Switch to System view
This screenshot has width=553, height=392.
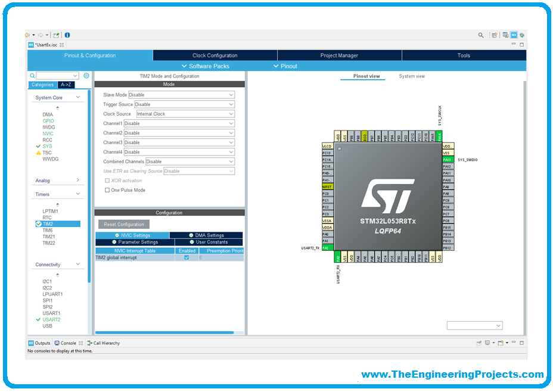412,76
